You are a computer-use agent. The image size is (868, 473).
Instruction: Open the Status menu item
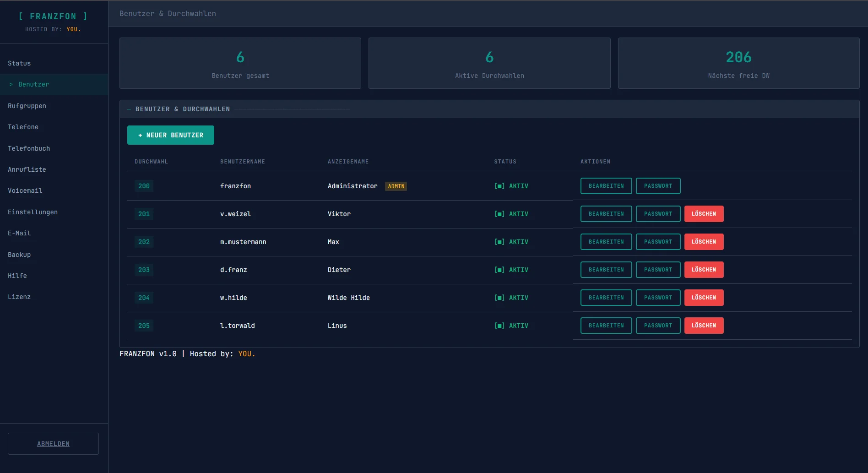click(x=19, y=63)
